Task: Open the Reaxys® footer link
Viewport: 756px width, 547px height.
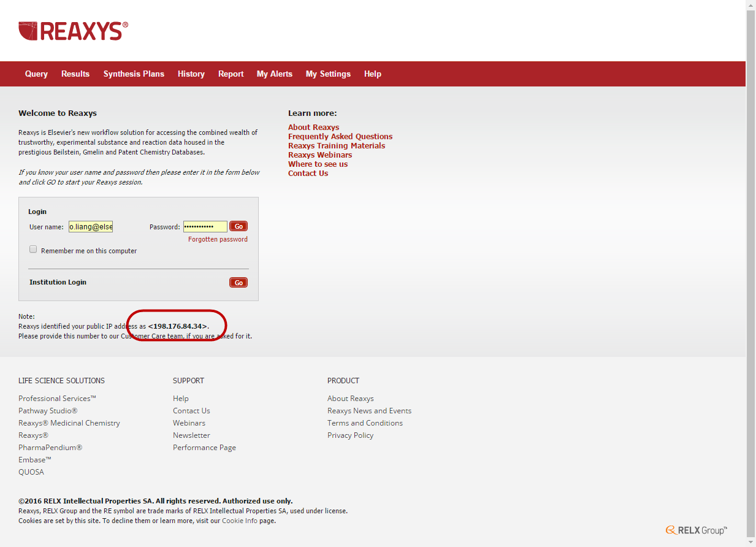Action: click(x=33, y=435)
